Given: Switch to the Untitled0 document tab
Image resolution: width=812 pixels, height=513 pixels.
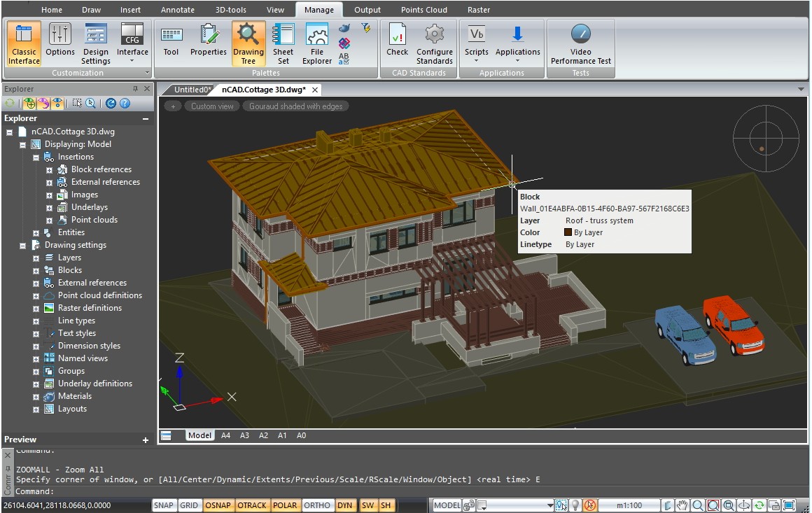Looking at the screenshot, I should coord(192,90).
